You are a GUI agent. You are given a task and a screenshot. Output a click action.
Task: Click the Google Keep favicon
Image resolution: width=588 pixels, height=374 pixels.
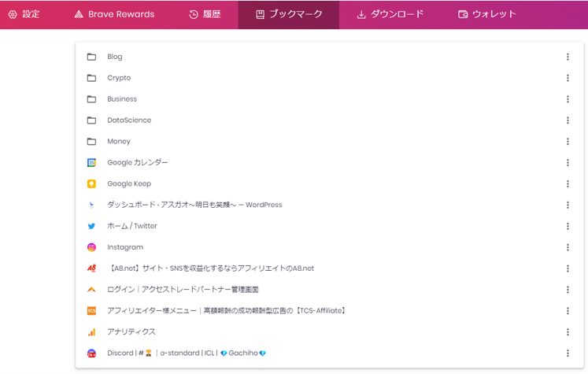point(91,183)
